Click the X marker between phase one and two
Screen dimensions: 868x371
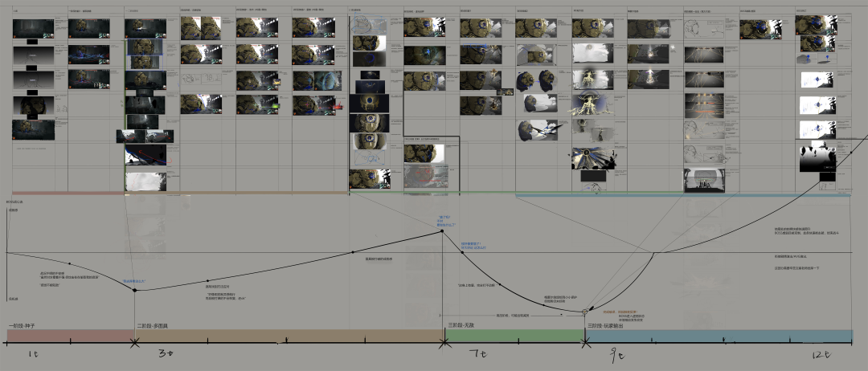134,344
